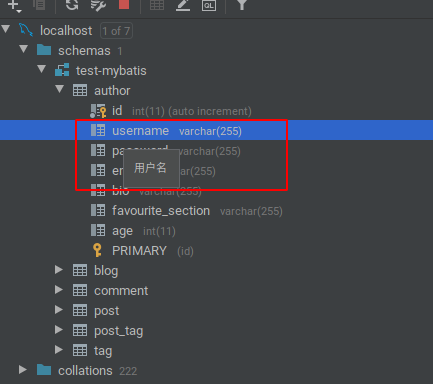This screenshot has height=384, width=433.
Task: Open table editor grid icon in toolbar
Action: point(157,5)
